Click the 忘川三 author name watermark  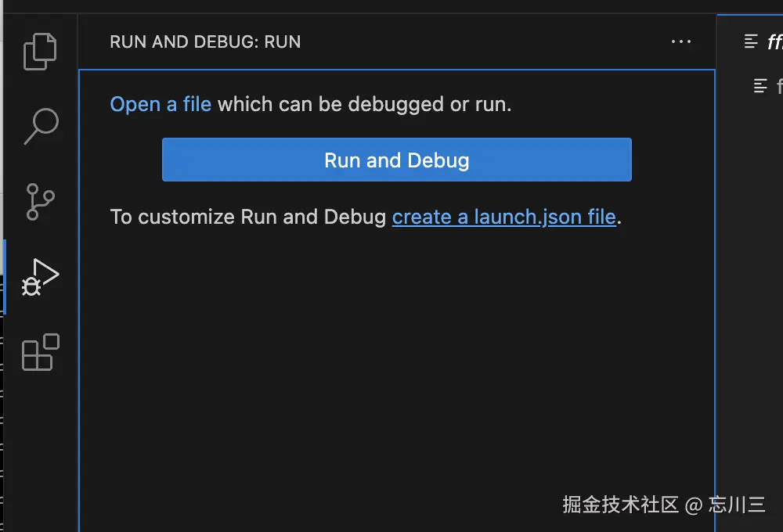(x=737, y=505)
